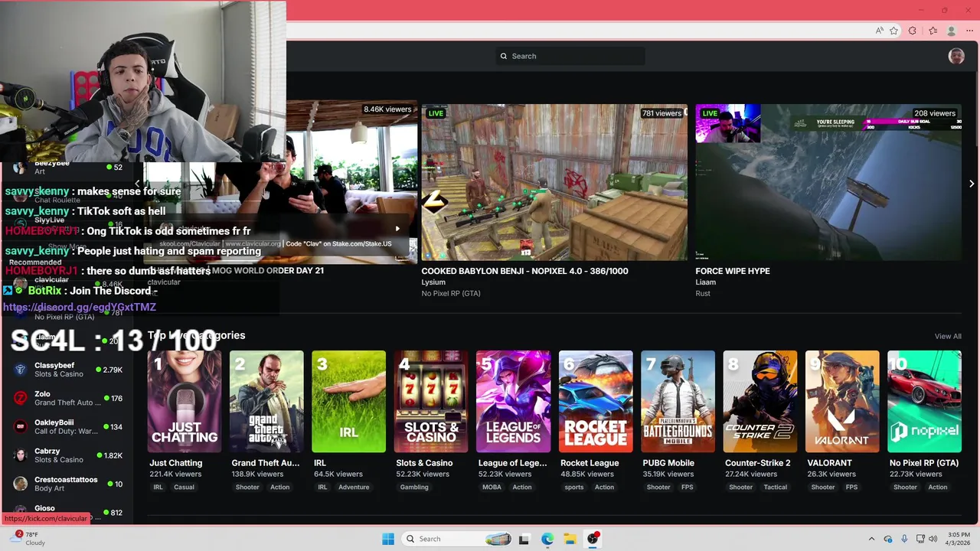Click the Search field on Kick
980x551 pixels.
tap(570, 56)
